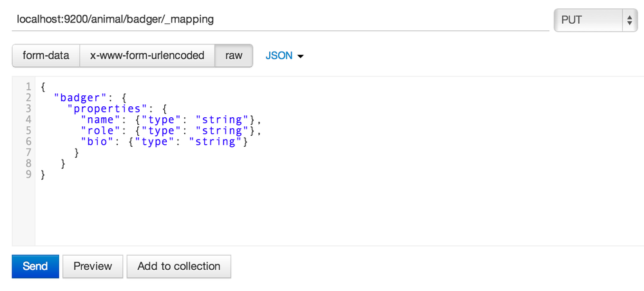This screenshot has width=644, height=291.
Task: Click Add to collection button
Action: click(x=178, y=267)
